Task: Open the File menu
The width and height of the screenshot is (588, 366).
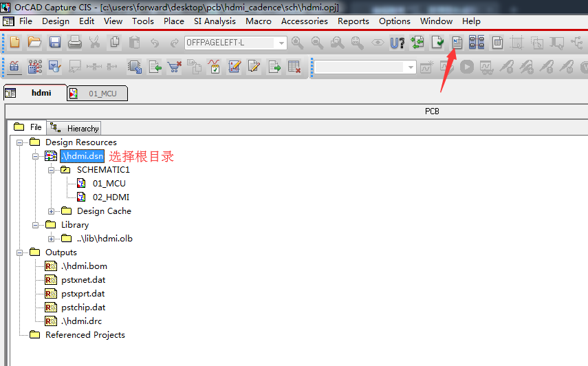Action: click(x=25, y=21)
